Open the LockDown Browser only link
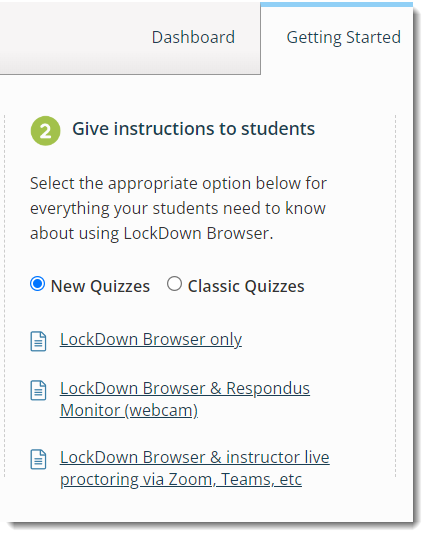The image size is (428, 537). [x=151, y=340]
